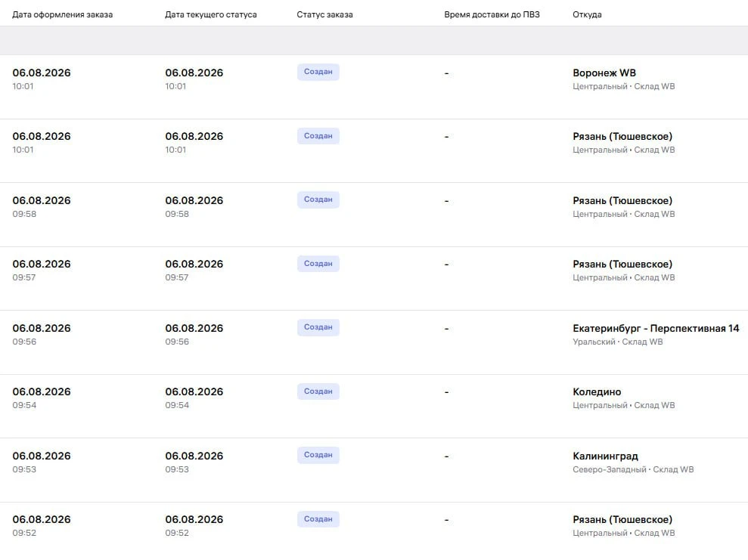Image resolution: width=748 pixels, height=560 pixels.
Task: Click the 'Откуда' column header
Action: [x=587, y=15]
